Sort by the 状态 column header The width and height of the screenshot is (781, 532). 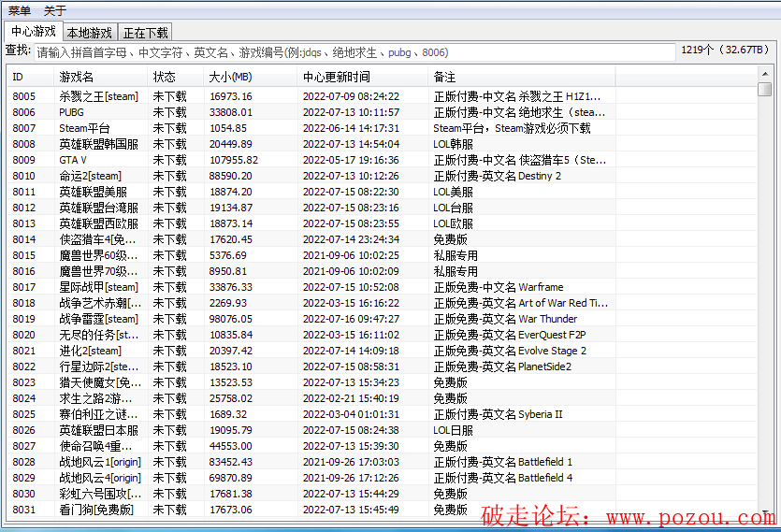pos(175,78)
